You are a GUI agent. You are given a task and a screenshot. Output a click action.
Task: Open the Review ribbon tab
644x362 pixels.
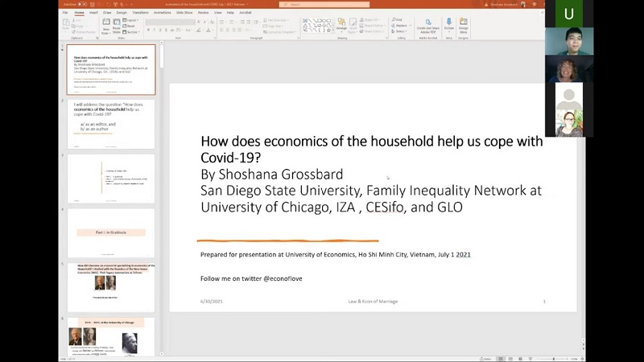(x=204, y=13)
